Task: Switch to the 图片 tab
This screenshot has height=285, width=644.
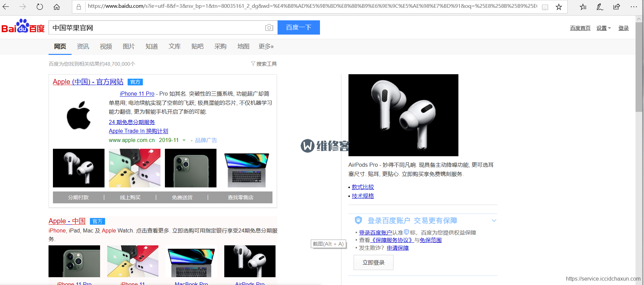Action: (129, 46)
